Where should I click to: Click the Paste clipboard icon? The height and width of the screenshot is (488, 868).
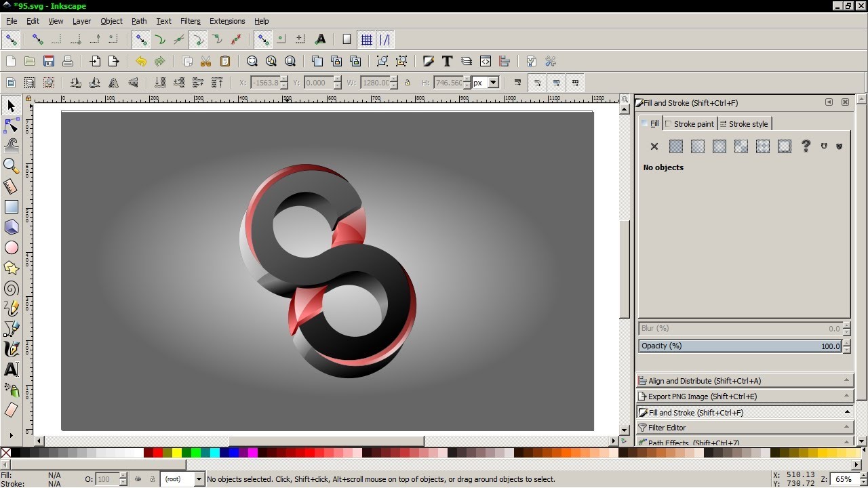point(225,61)
